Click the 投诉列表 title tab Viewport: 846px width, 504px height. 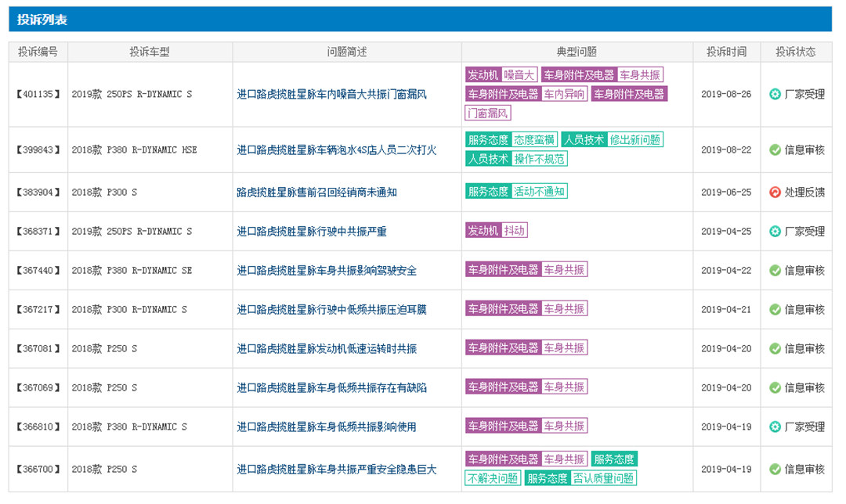pos(42,20)
